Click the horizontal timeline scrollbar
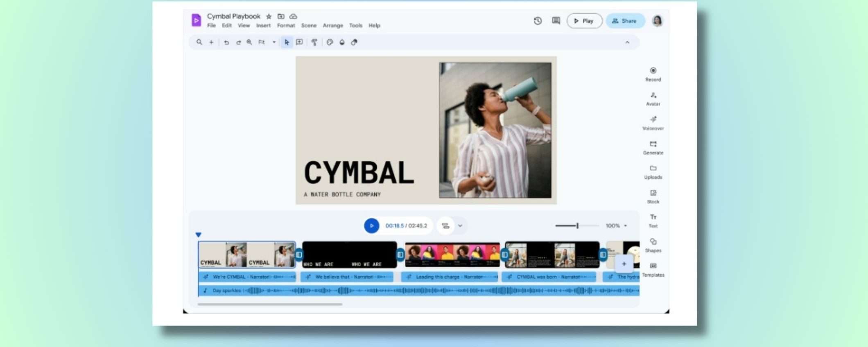This screenshot has height=347, width=868. coord(270,304)
